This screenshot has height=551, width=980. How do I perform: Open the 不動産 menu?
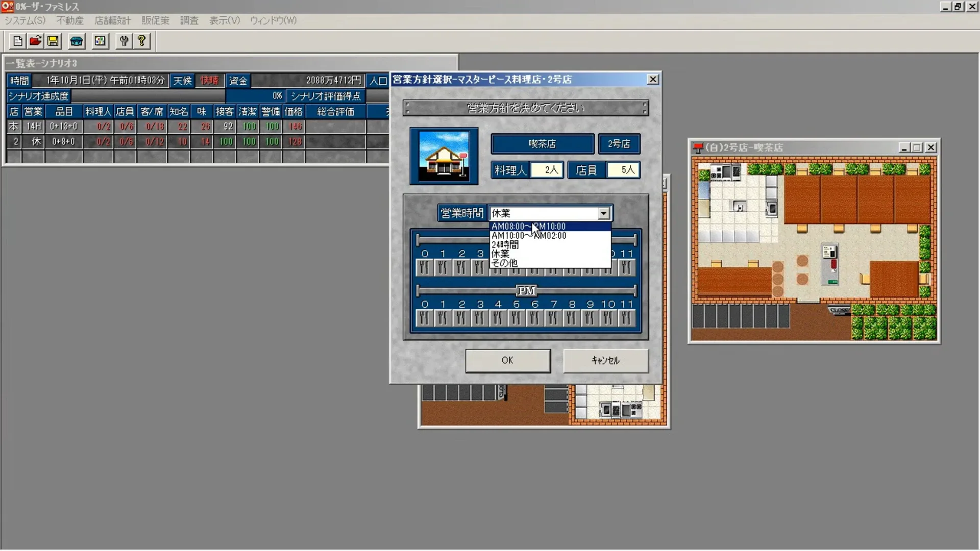pos(70,20)
